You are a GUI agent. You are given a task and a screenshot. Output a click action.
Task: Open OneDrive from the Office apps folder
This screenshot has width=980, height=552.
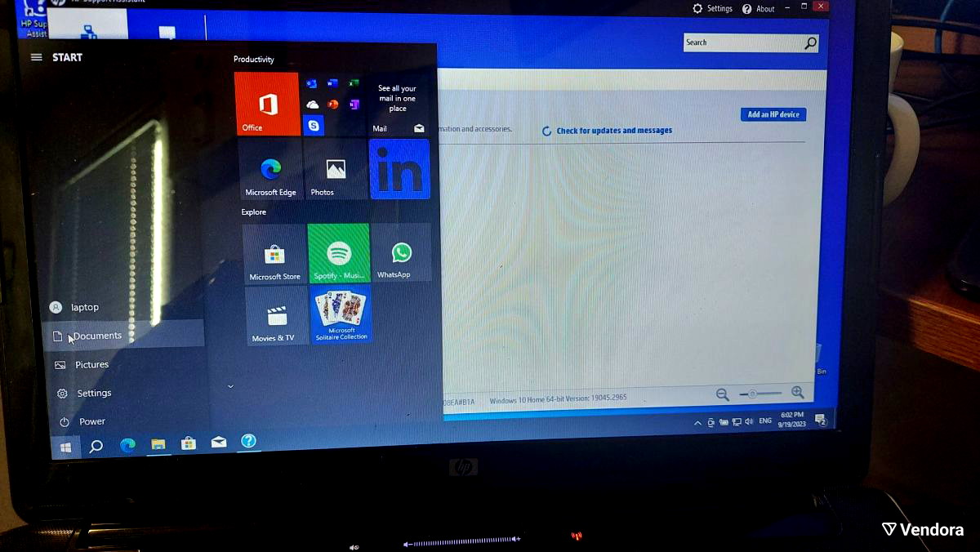[312, 105]
